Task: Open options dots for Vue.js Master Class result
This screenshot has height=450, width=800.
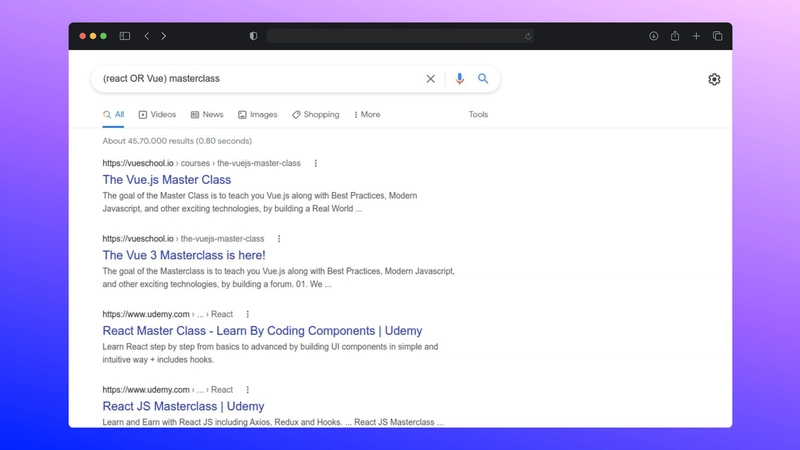Action: pyautogui.click(x=316, y=163)
